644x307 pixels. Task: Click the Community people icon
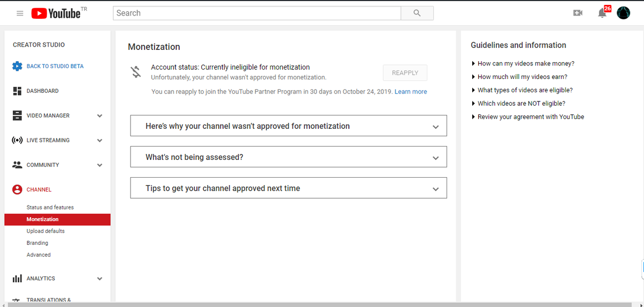point(17,165)
